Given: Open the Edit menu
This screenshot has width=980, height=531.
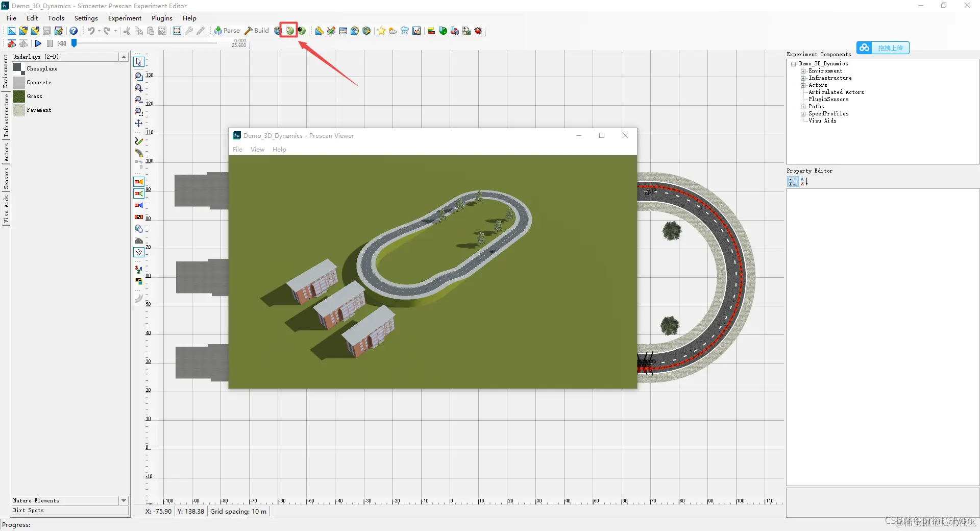Looking at the screenshot, I should coord(32,18).
